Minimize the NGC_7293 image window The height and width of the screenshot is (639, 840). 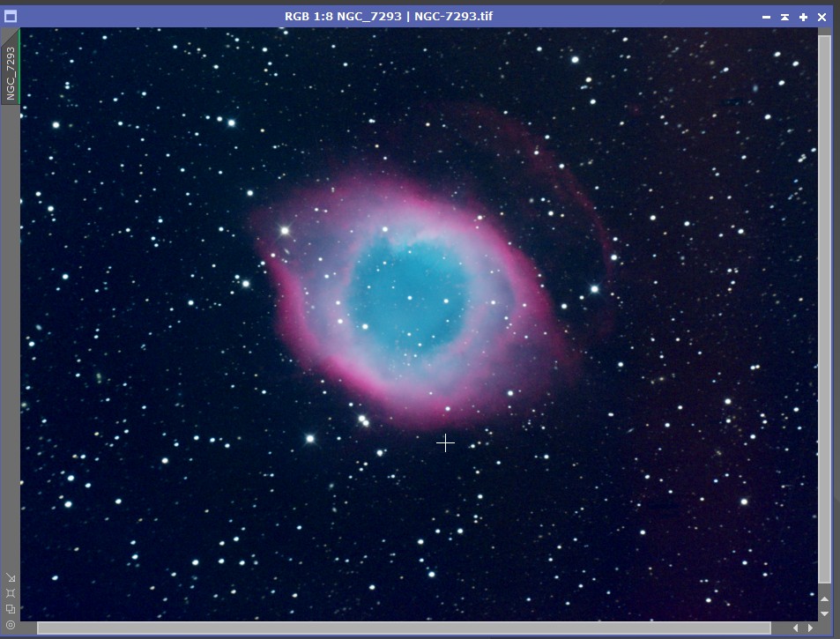(766, 17)
